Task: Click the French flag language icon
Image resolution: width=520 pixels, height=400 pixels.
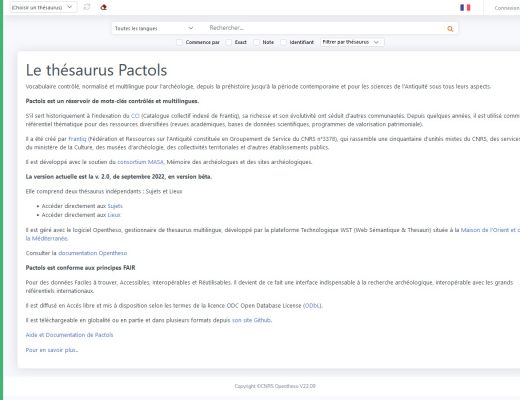Action: (465, 8)
